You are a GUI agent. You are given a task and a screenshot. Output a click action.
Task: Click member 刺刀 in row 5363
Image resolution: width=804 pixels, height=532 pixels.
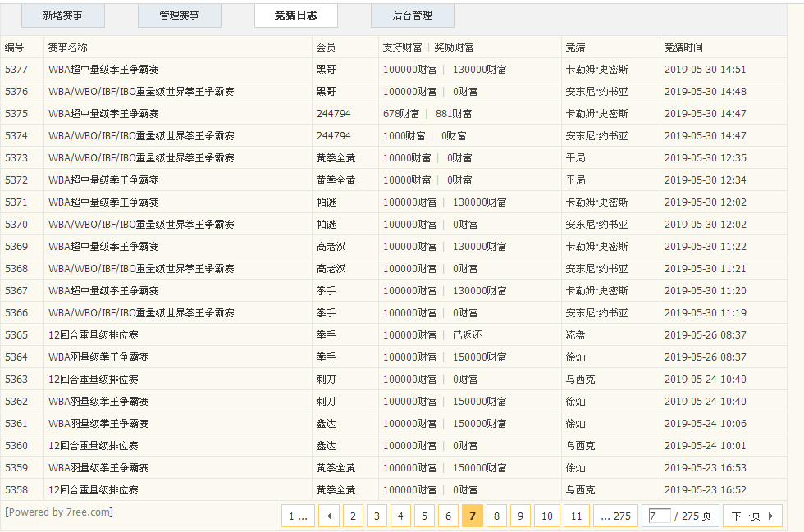327,380
